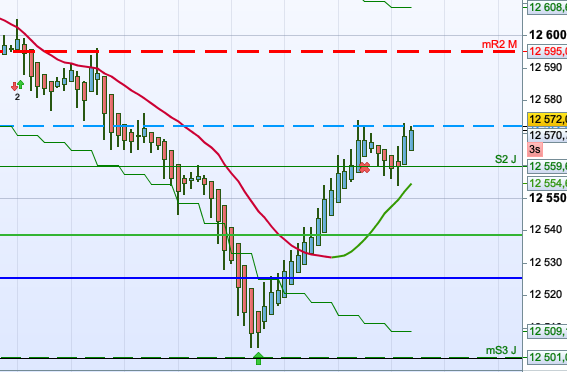Click the green 12 559 price tag

tap(547, 166)
